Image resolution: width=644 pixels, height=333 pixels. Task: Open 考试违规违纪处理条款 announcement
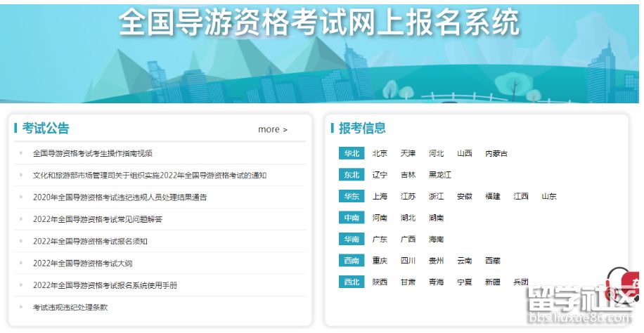point(70,307)
